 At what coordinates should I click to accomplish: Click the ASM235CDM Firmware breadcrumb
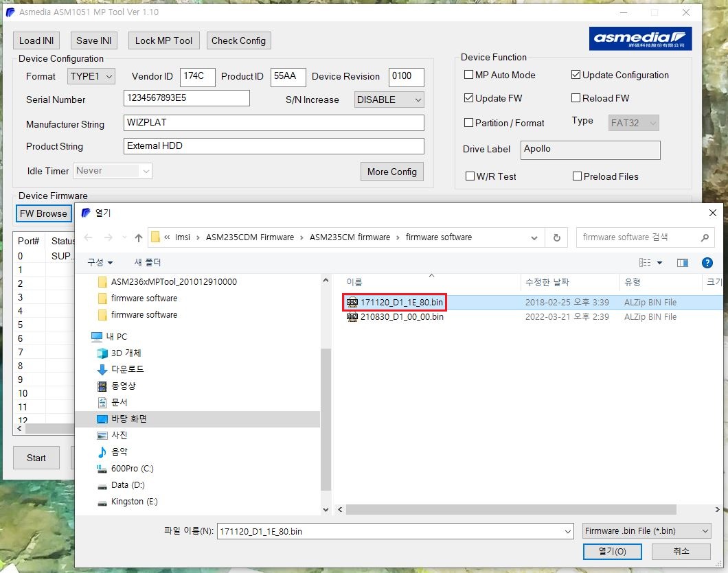[x=250, y=237]
